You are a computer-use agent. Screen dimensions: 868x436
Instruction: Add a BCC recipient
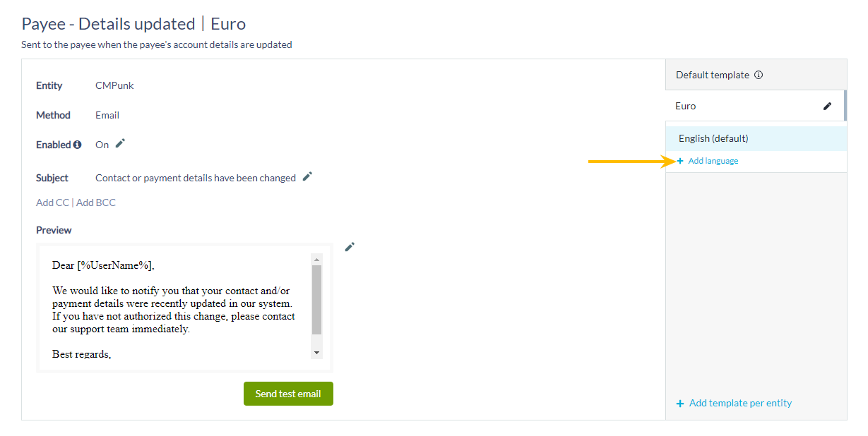(96, 202)
